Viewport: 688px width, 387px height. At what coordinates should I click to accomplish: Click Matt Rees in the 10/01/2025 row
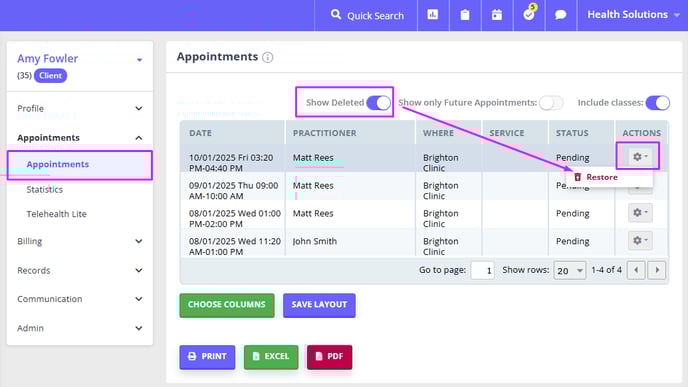(313, 158)
